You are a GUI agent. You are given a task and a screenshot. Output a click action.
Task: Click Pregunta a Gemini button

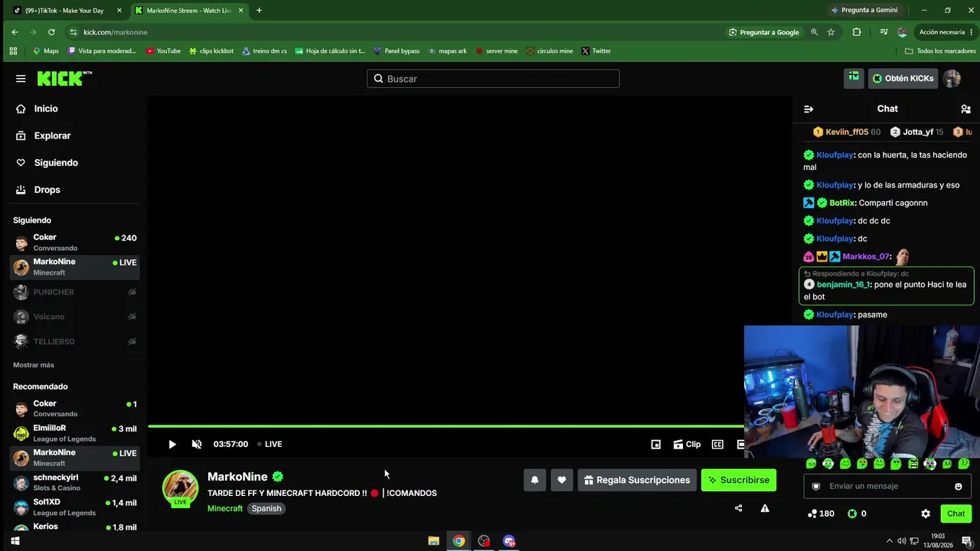pos(864,11)
